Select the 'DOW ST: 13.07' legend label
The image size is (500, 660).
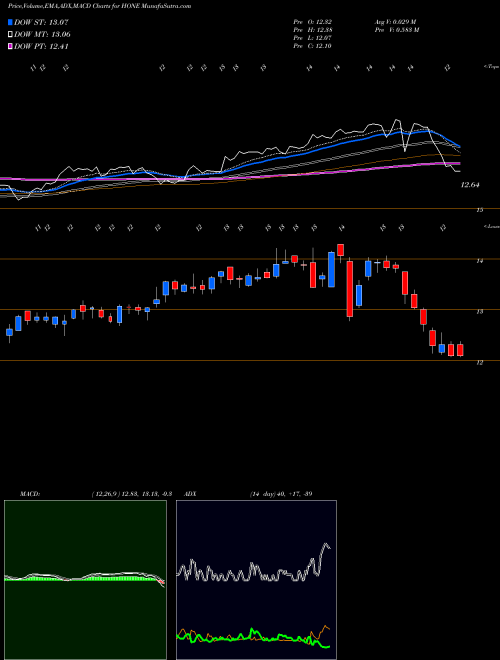[x=41, y=22]
